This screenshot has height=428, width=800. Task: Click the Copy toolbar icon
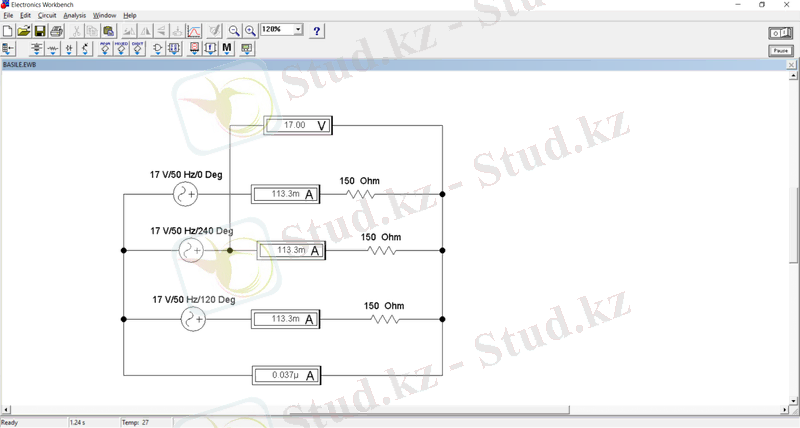[x=92, y=31]
